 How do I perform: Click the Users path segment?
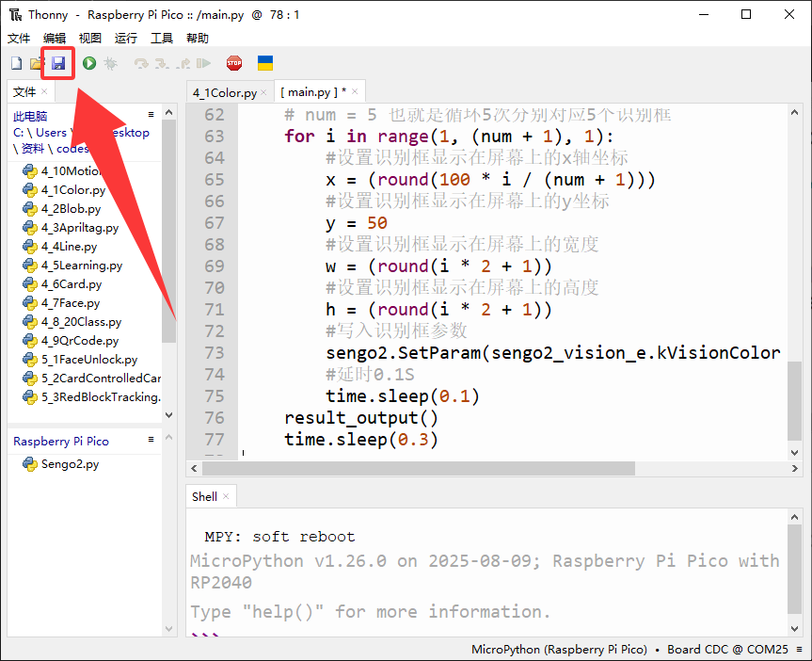pos(51,133)
